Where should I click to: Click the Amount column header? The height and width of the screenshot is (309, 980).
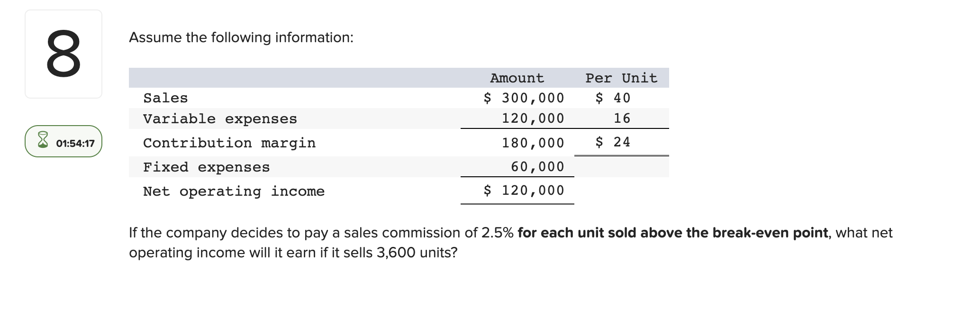517,78
